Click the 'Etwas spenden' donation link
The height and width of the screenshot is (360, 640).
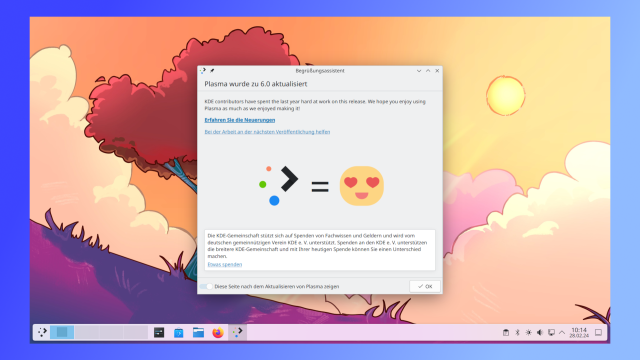coord(225,264)
